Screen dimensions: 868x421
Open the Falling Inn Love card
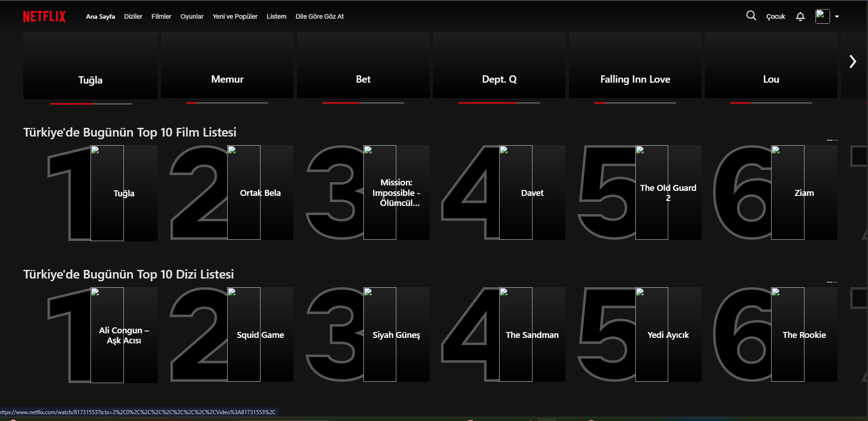[635, 65]
